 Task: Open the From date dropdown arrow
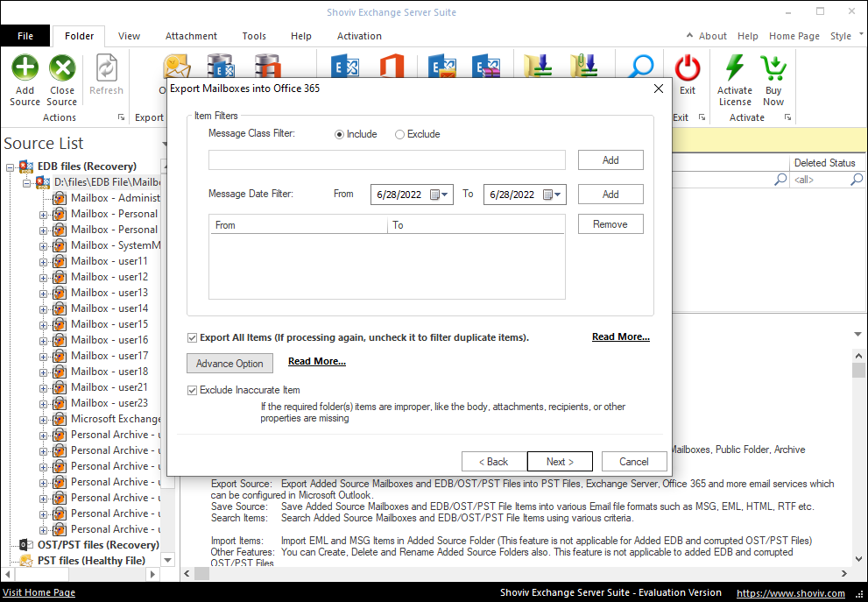445,195
